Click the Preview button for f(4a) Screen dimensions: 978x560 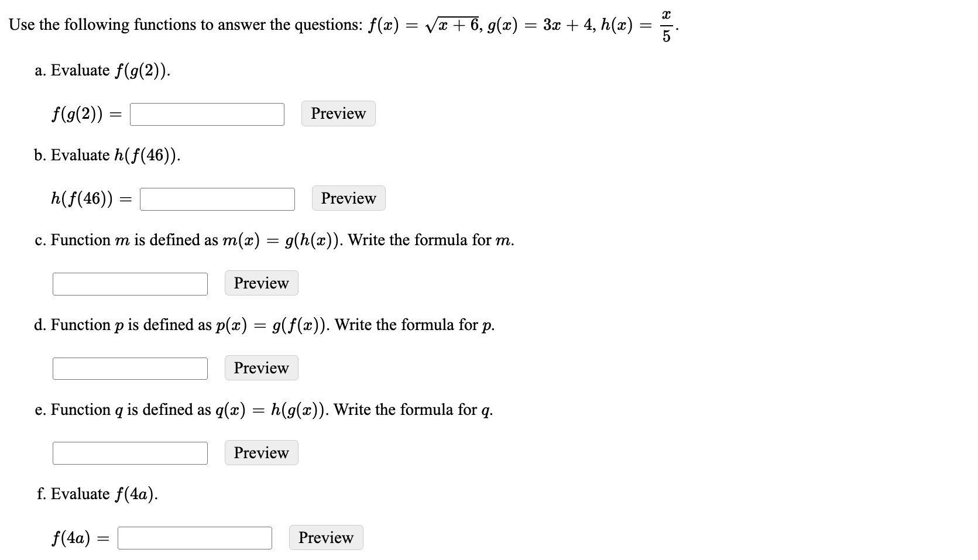point(325,537)
